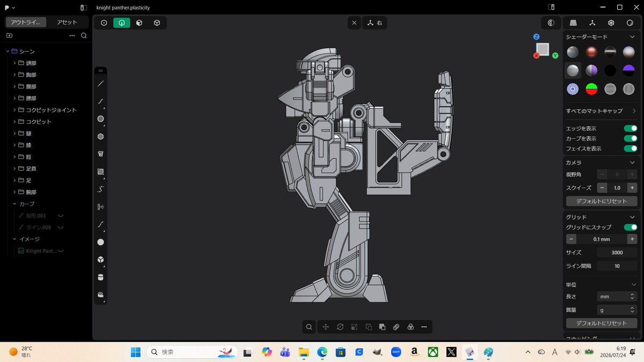Toggle visibility of Knight Pant... image
This screenshot has height=362, width=644.
tap(61, 251)
